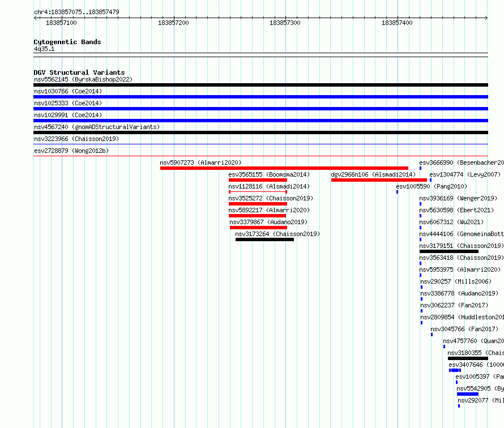Select the nsv3173264 (Chaisson2019) label
The width and height of the screenshot is (504, 428).
(277, 234)
